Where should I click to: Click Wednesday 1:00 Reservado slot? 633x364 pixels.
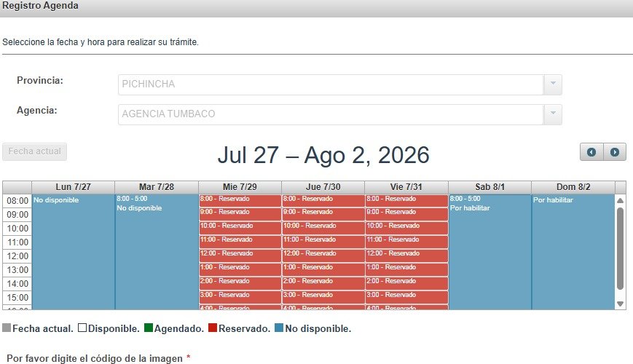click(240, 269)
